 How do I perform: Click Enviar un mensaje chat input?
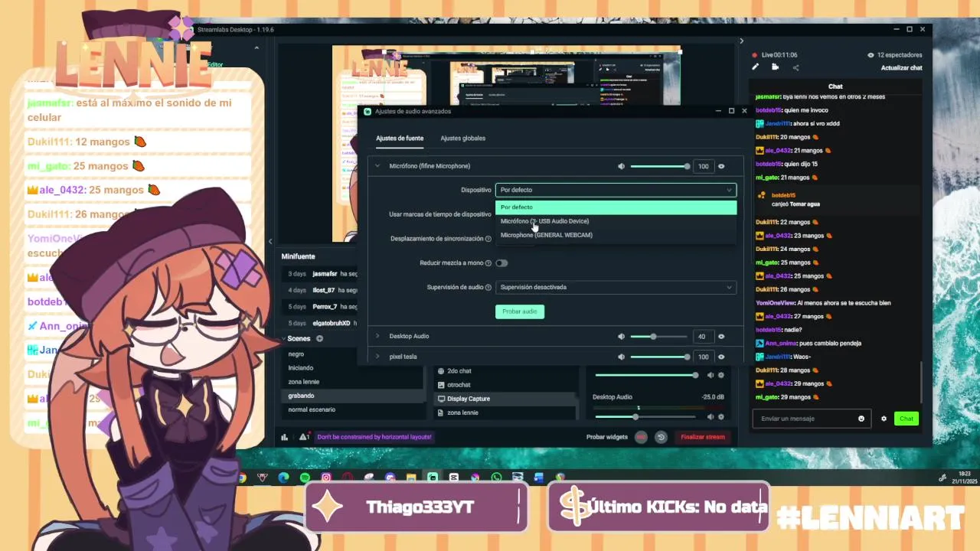point(812,419)
